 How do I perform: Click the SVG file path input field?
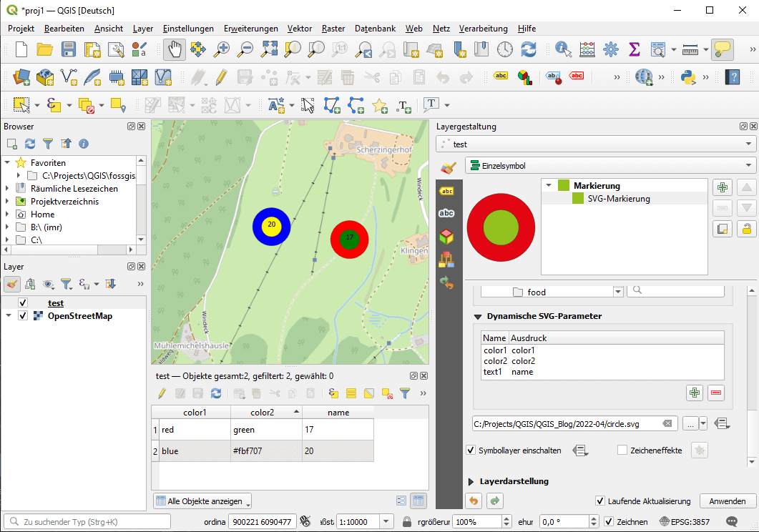click(567, 424)
